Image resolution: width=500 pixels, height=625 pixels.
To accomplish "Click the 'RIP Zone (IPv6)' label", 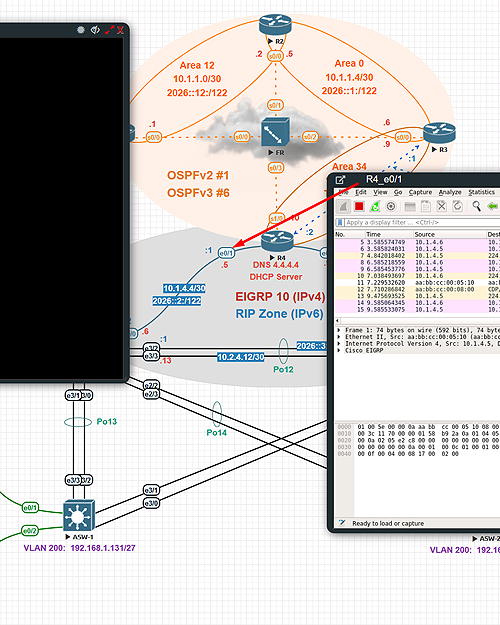I will pyautogui.click(x=279, y=314).
